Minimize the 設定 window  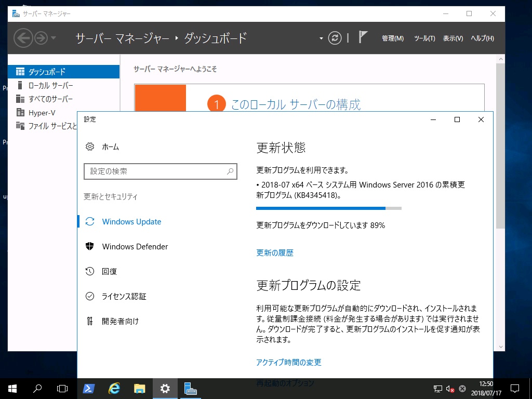pyautogui.click(x=433, y=119)
